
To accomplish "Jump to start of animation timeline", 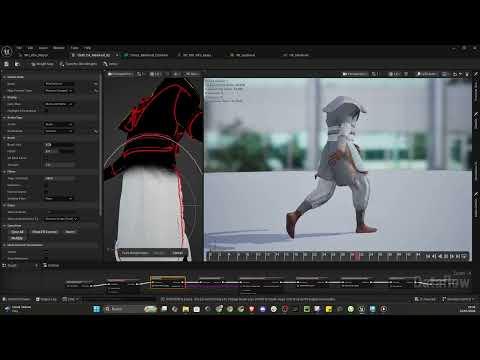I will coord(428,256).
